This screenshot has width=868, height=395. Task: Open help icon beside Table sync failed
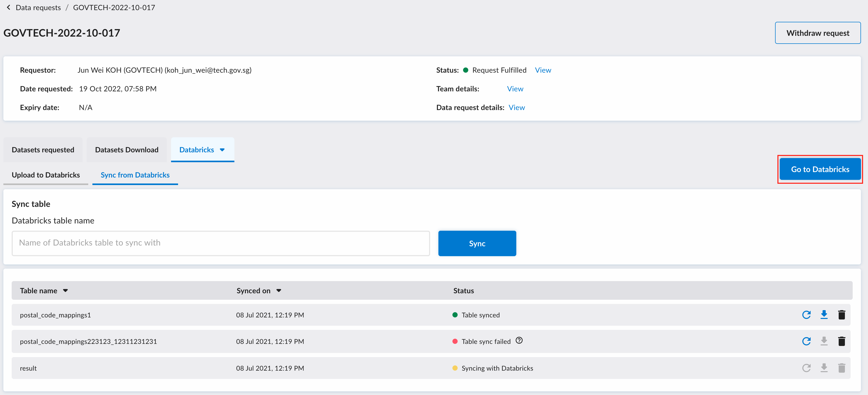(x=519, y=340)
